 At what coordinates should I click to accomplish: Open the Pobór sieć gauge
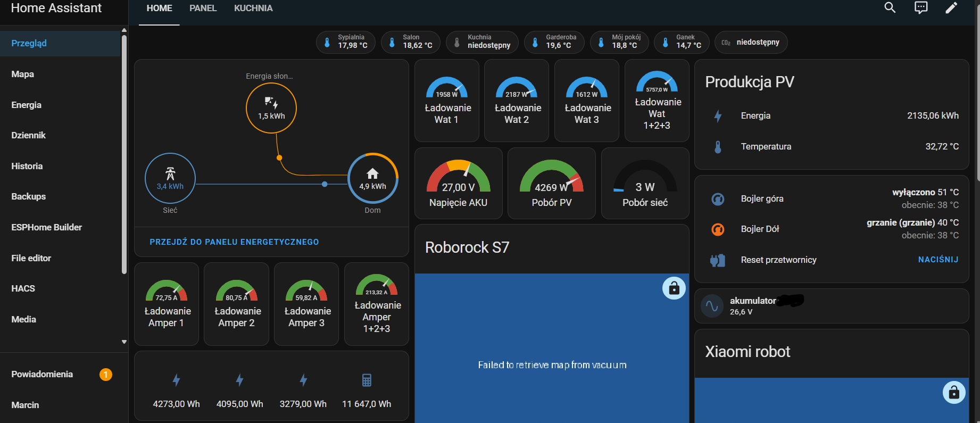[x=645, y=184]
